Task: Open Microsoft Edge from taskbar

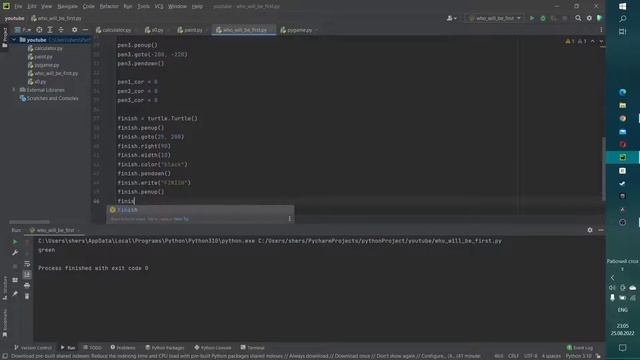Action: [622, 93]
